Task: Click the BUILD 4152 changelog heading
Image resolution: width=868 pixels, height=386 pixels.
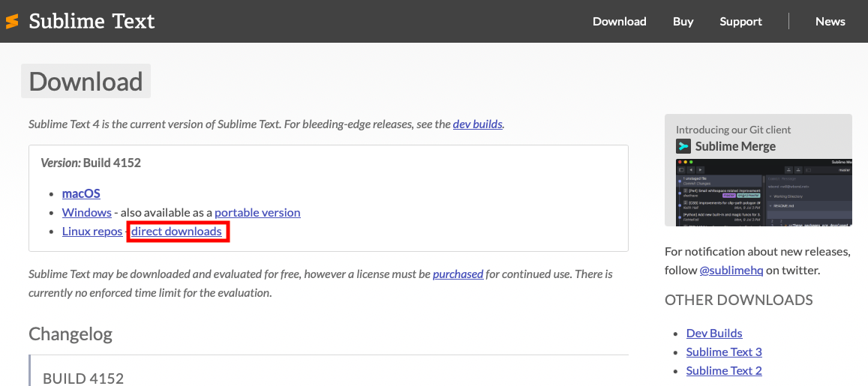Action: pyautogui.click(x=83, y=379)
